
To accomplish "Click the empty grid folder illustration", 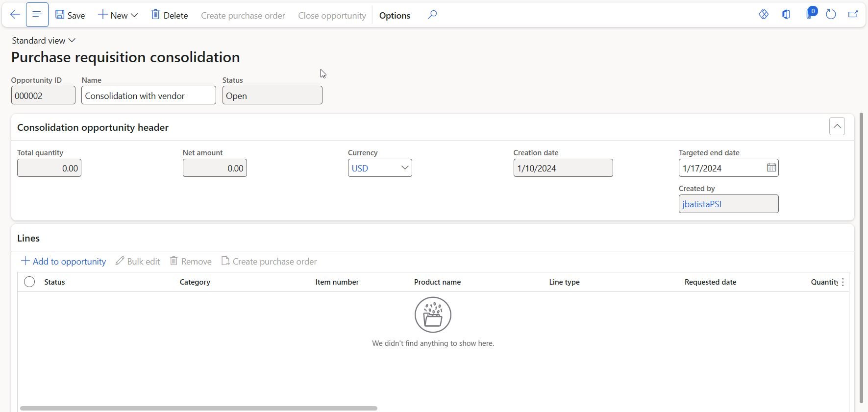I will pyautogui.click(x=433, y=315).
